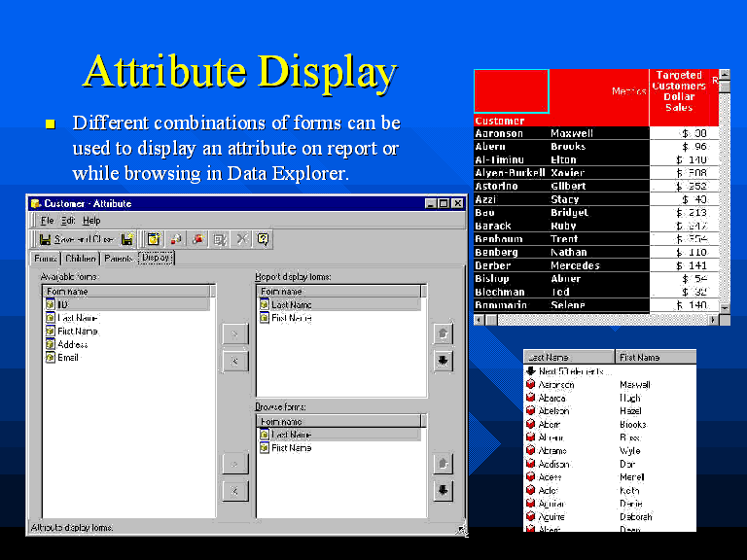Move report display form up with arrow
Viewport: 747px width, 560px height.
tap(442, 333)
